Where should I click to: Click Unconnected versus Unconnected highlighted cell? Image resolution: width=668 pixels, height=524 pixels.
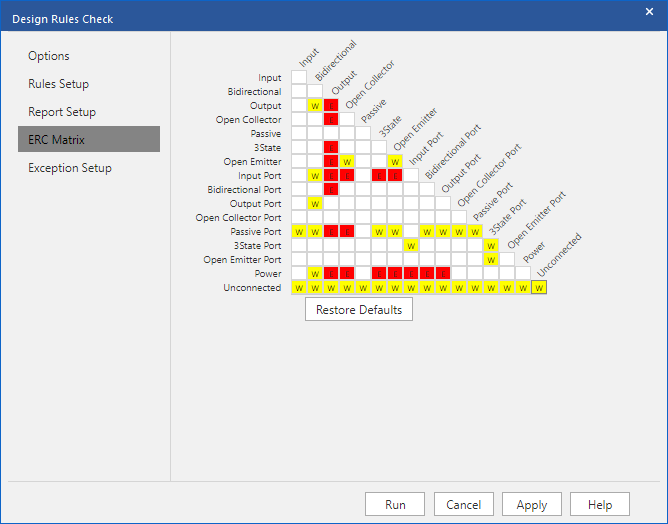click(x=539, y=288)
